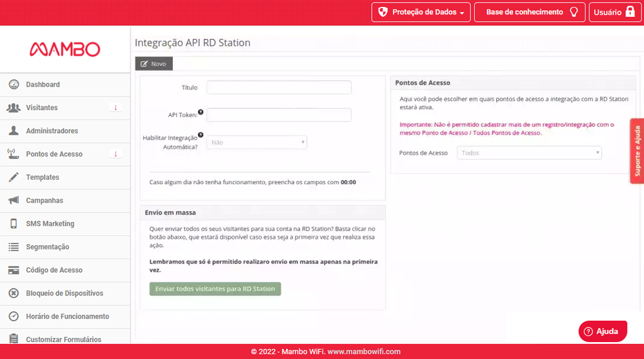The image size is (644, 359).
Task: Open the Suporte e Ajuda side tab
Action: click(637, 151)
